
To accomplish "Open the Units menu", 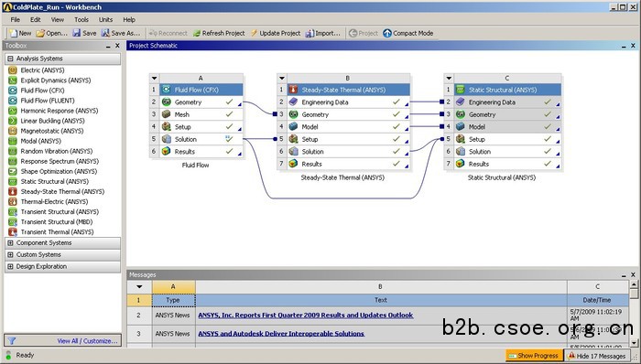I will click(105, 19).
